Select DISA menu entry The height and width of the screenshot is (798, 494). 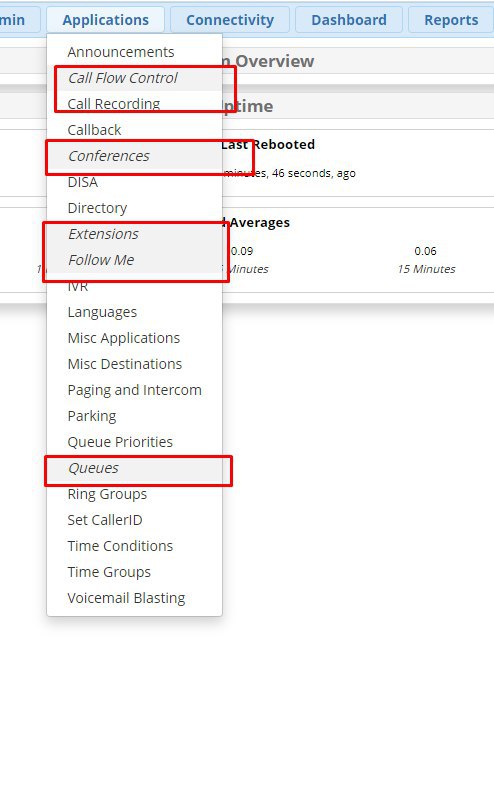(x=134, y=182)
